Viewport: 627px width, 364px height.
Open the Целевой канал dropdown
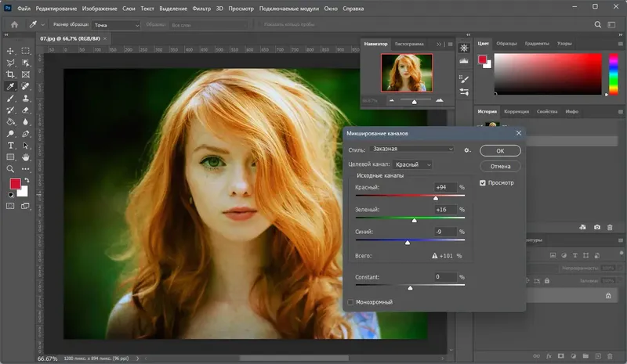click(x=412, y=165)
